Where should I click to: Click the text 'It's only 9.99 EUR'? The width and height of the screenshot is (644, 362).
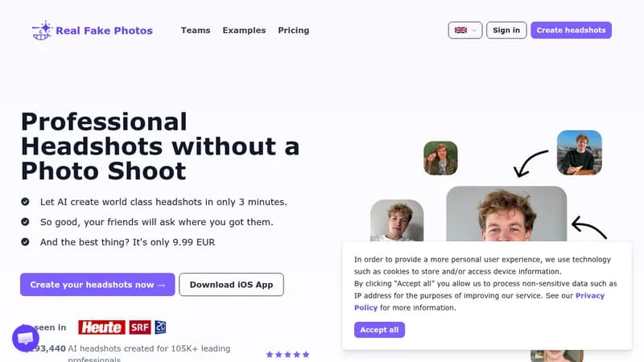pyautogui.click(x=174, y=242)
